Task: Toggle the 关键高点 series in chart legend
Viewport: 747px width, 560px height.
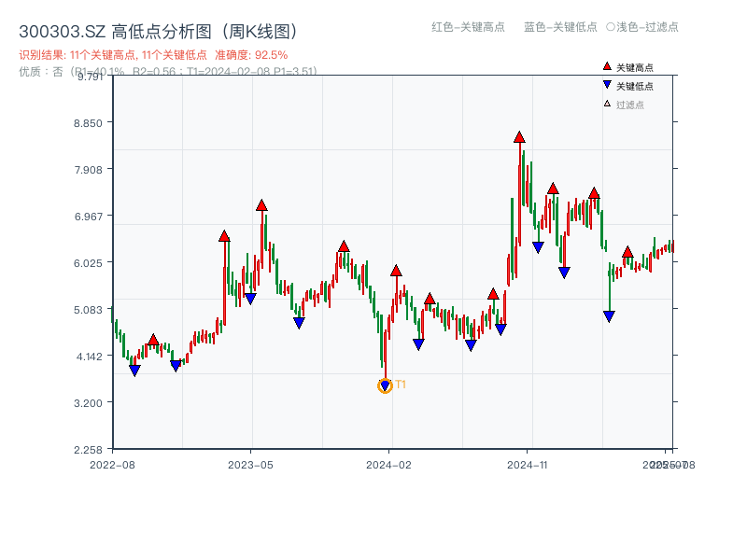Action: pos(627,67)
